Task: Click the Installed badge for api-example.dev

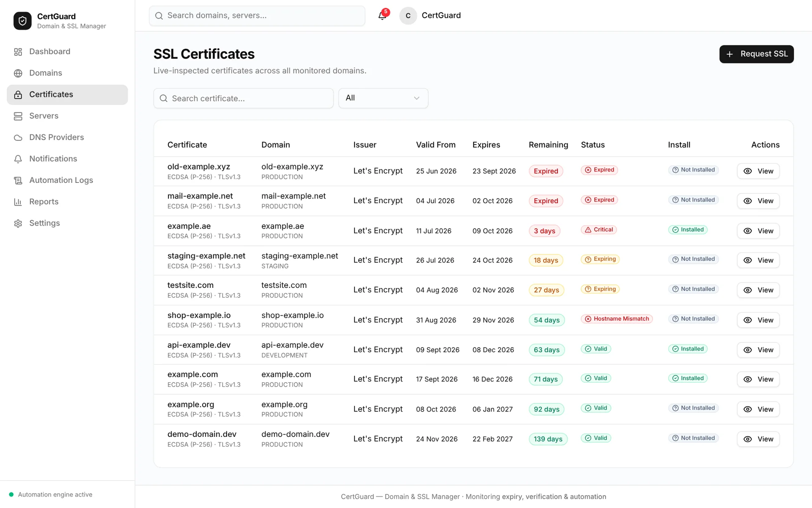Action: [688, 349]
